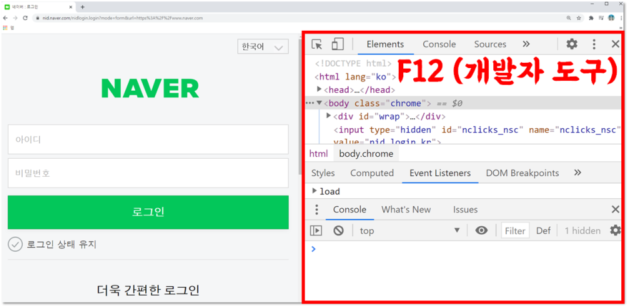The image size is (644, 307).
Task: Focus the console Filter field
Action: click(515, 230)
